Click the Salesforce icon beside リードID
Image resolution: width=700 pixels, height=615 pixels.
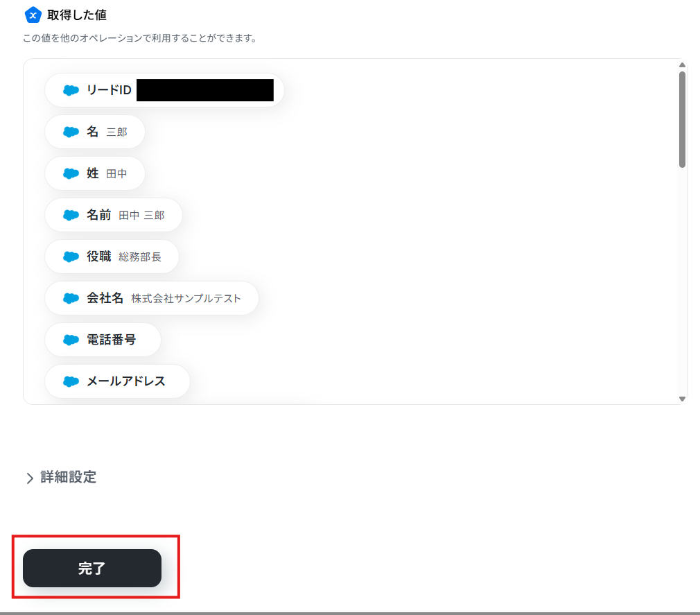71,90
